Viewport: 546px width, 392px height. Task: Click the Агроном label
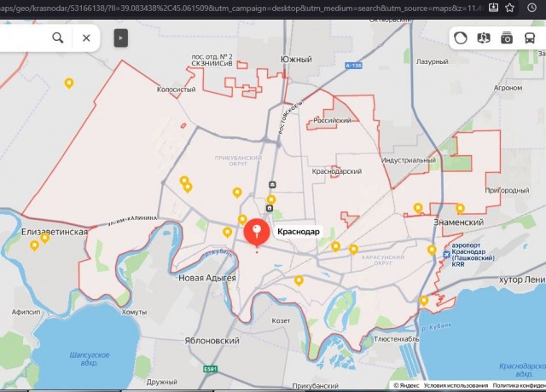(x=508, y=88)
